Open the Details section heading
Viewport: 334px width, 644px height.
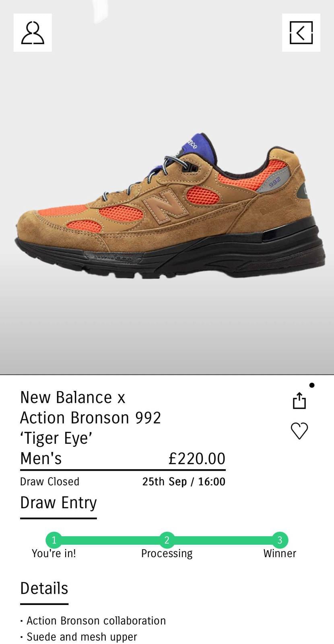44,588
